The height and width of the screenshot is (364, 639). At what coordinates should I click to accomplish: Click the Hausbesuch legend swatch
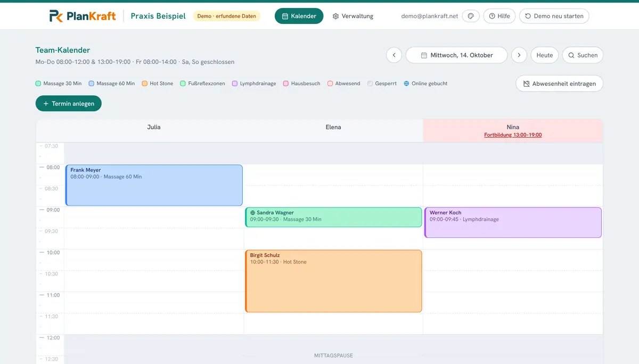click(286, 84)
